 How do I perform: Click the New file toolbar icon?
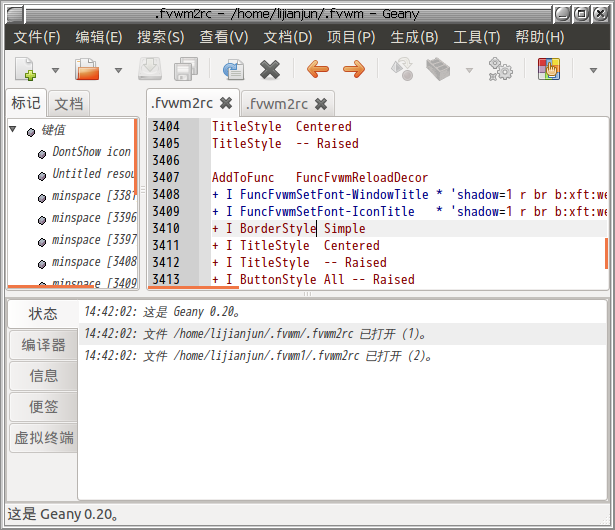pos(25,69)
